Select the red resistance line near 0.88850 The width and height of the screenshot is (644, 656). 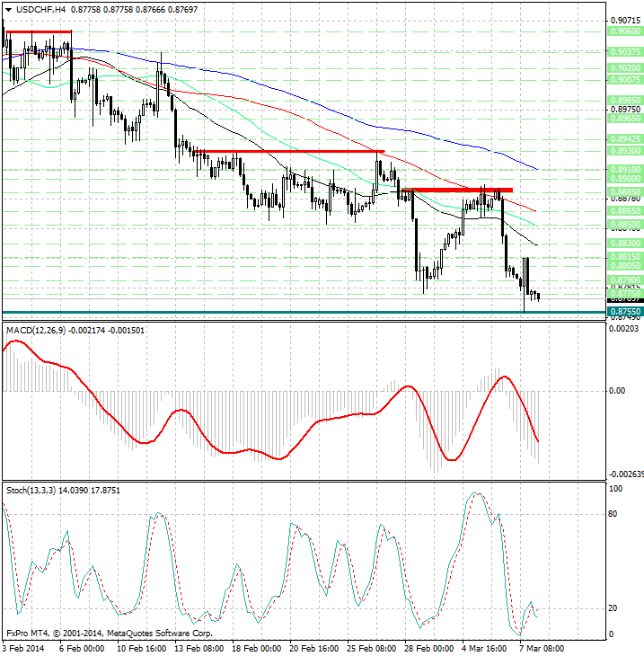click(457, 190)
